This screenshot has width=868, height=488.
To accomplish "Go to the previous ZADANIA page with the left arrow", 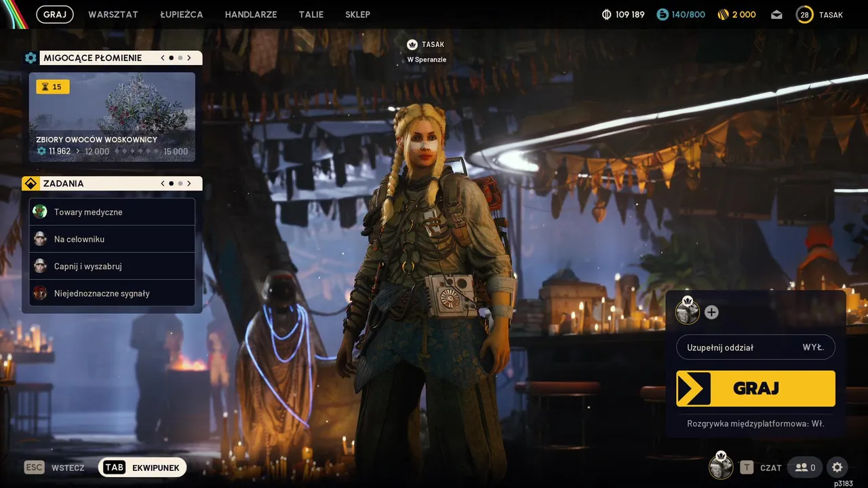I will coord(163,184).
